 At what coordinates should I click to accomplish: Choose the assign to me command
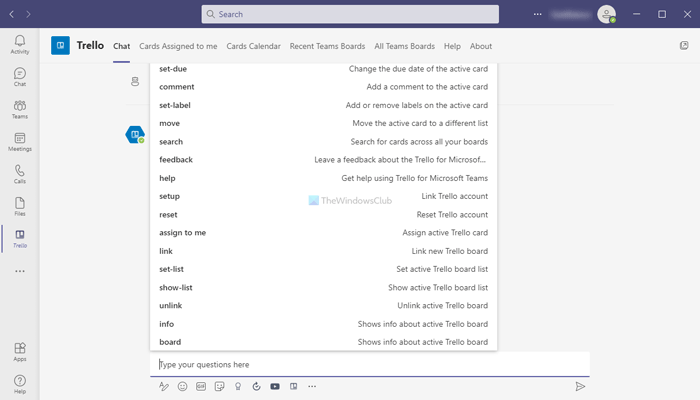point(324,233)
